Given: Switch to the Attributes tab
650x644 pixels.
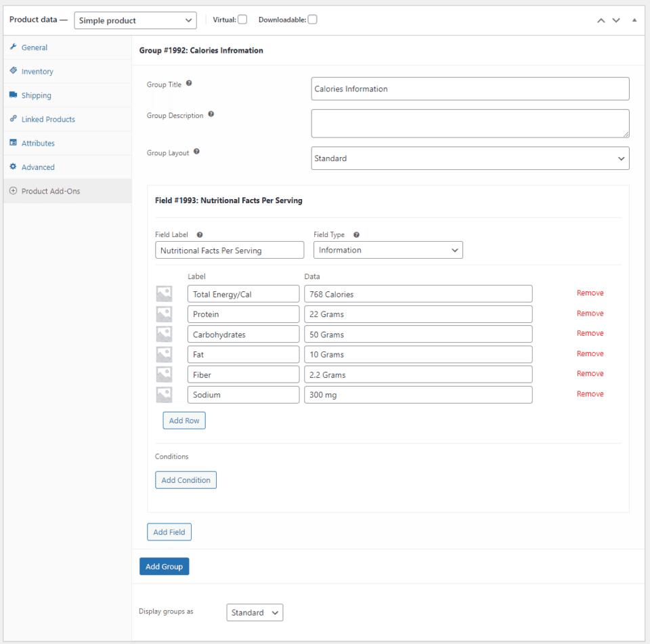Looking at the screenshot, I should (x=14, y=143).
